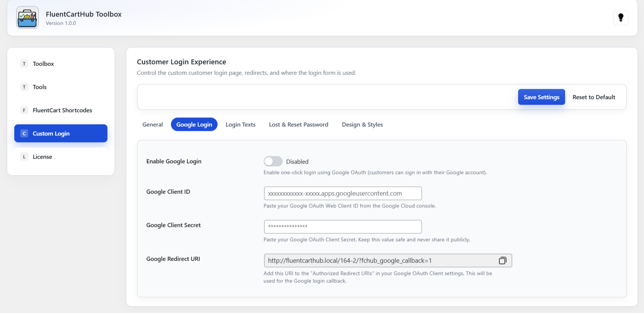The width and height of the screenshot is (644, 314).
Task: Click the T icon beside Tools
Action: [x=24, y=87]
